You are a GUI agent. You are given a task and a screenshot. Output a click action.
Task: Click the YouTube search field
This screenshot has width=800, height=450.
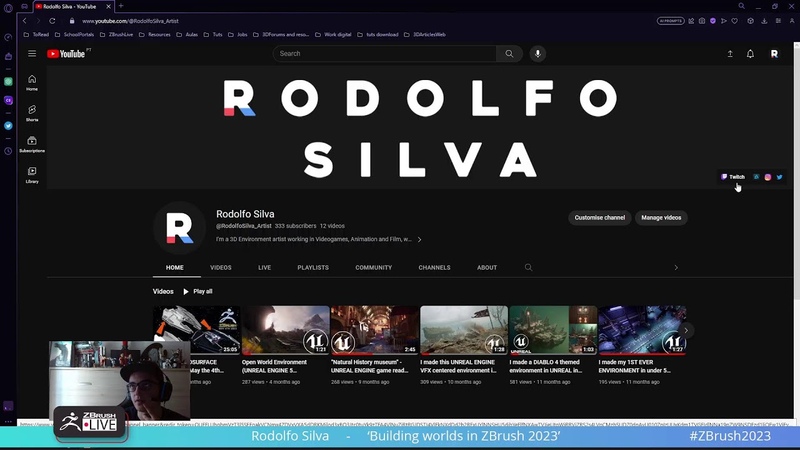pyautogui.click(x=384, y=54)
